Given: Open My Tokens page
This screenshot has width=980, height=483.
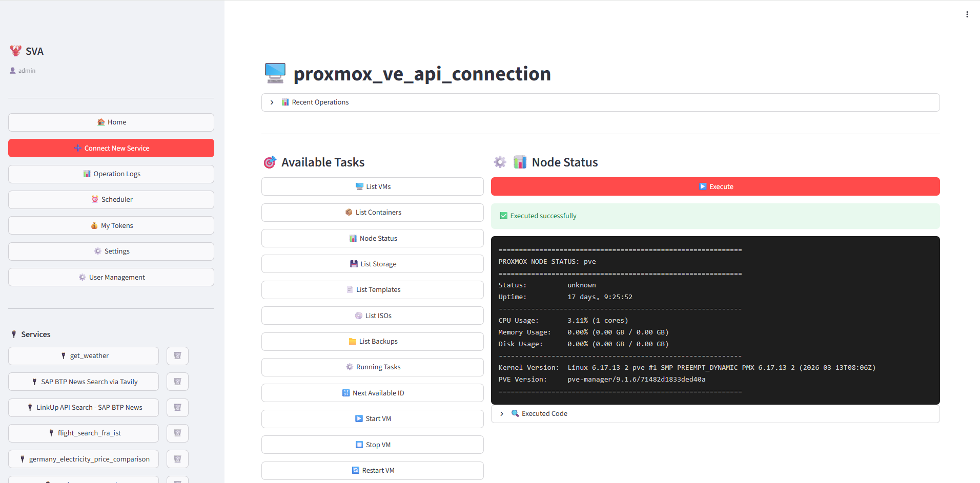Looking at the screenshot, I should click(111, 225).
